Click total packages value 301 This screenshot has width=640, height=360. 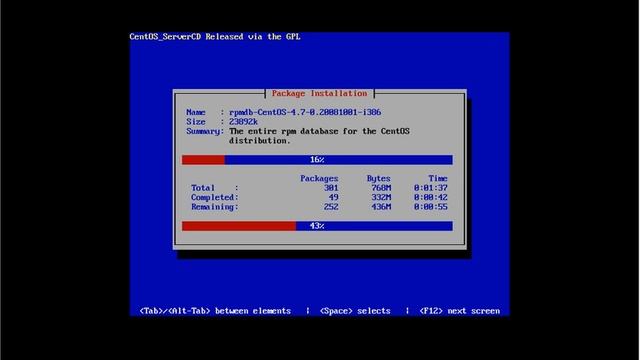[x=331, y=188]
